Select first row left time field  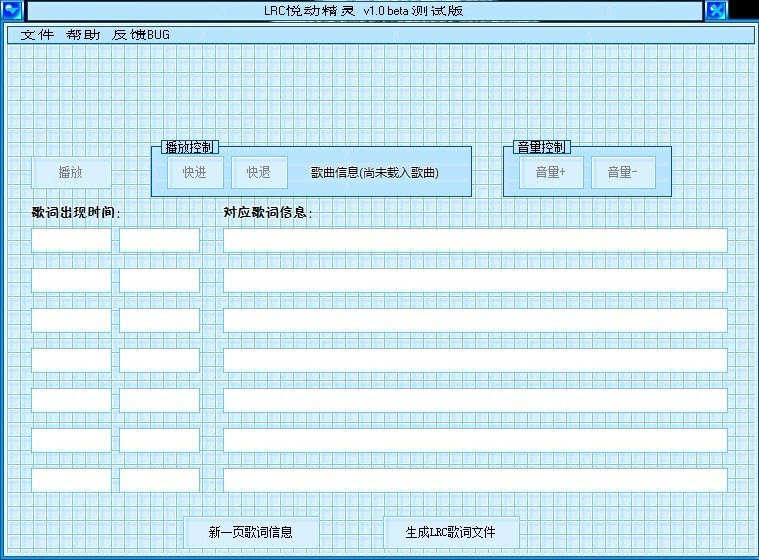(71, 241)
